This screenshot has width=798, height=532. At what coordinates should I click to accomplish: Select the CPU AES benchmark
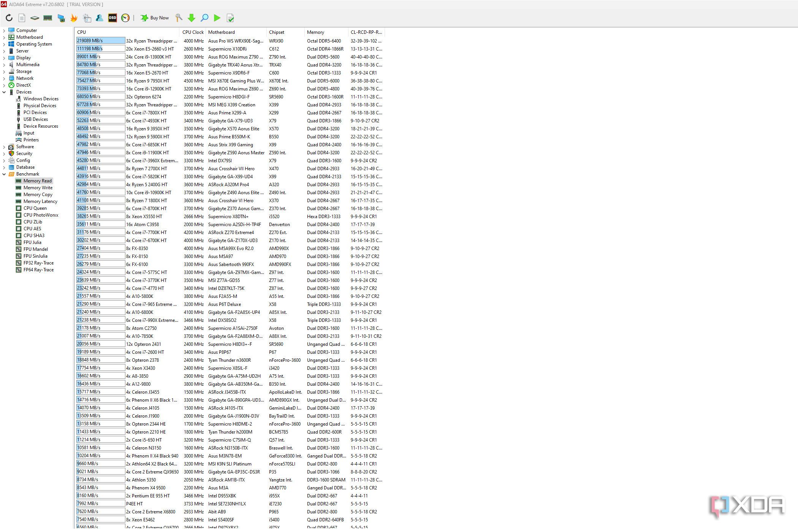(x=32, y=229)
